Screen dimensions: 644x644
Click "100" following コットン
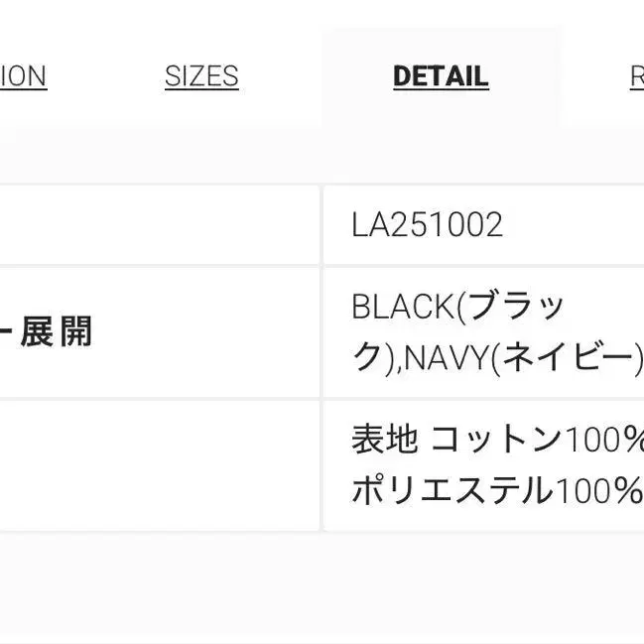[x=591, y=439]
